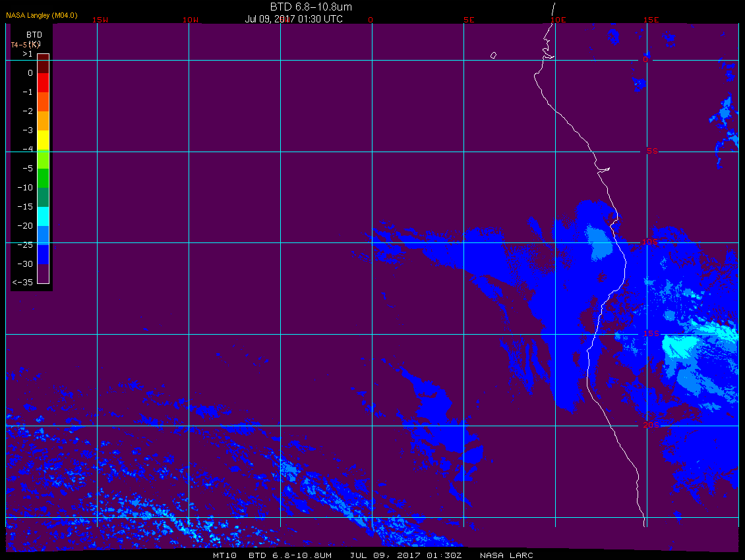Click the '20S' latitude label
745x560 pixels.
tap(651, 425)
